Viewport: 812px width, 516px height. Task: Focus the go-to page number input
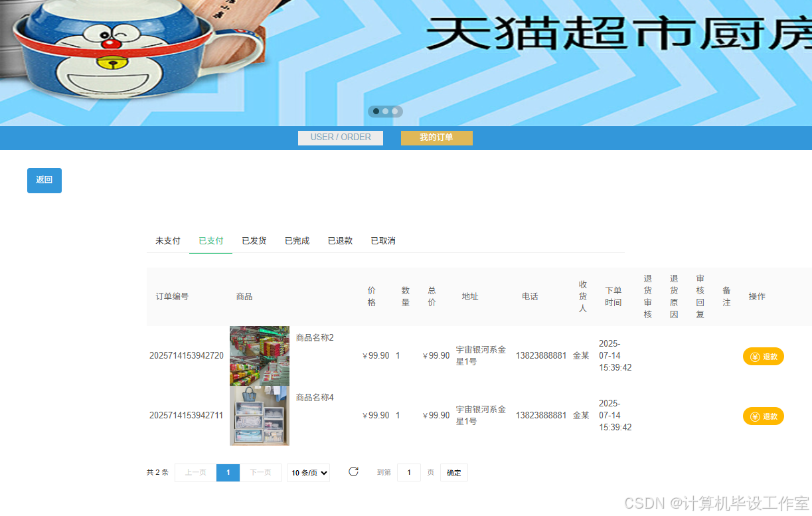coord(409,473)
